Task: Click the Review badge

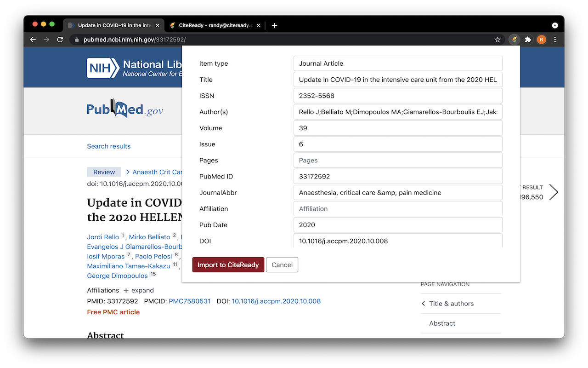Action: (x=104, y=172)
